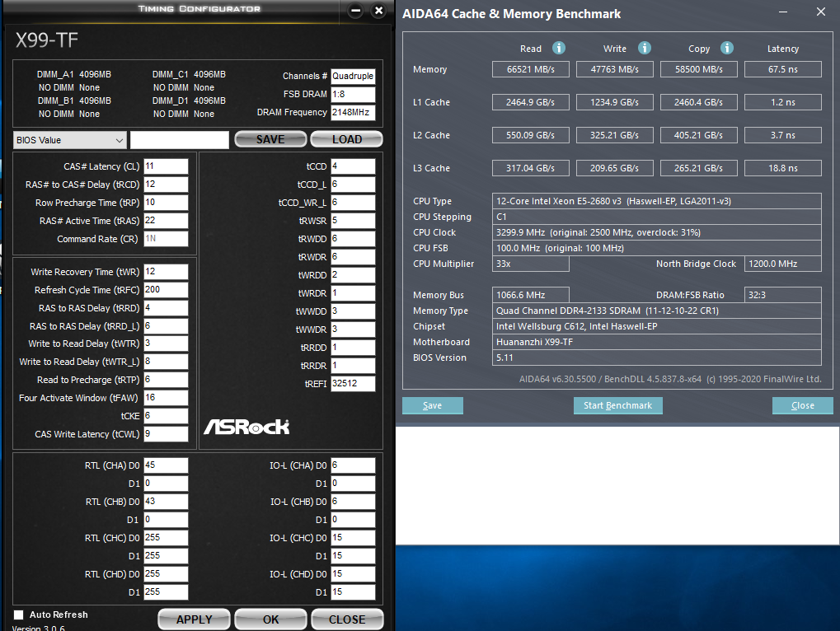840x631 pixels.
Task: Click the Memory Bus 1066.6 MHz value
Action: [530, 295]
